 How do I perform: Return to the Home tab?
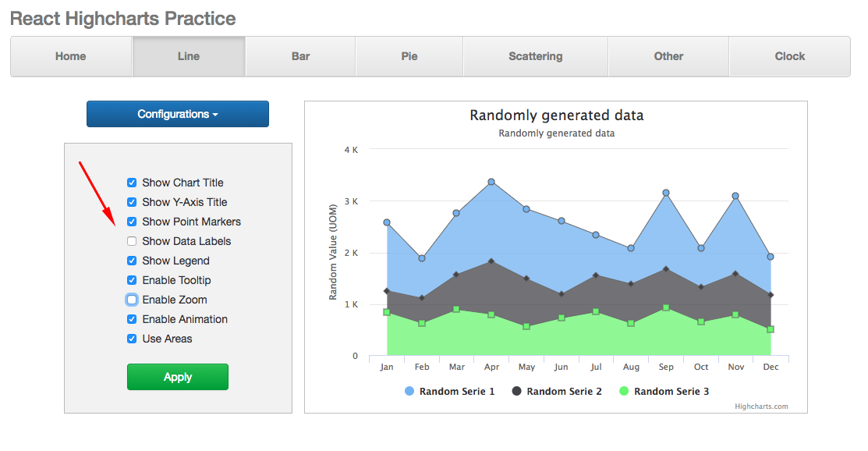[70, 56]
